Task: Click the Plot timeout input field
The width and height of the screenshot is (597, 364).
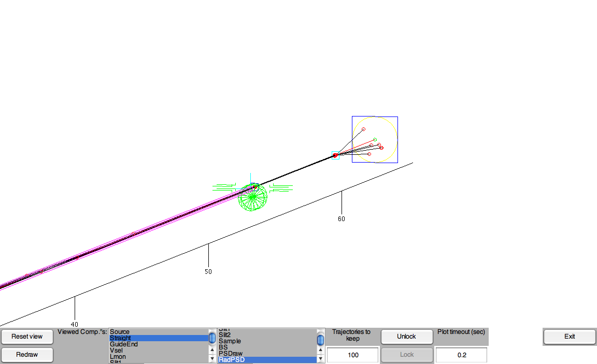Action: click(461, 355)
